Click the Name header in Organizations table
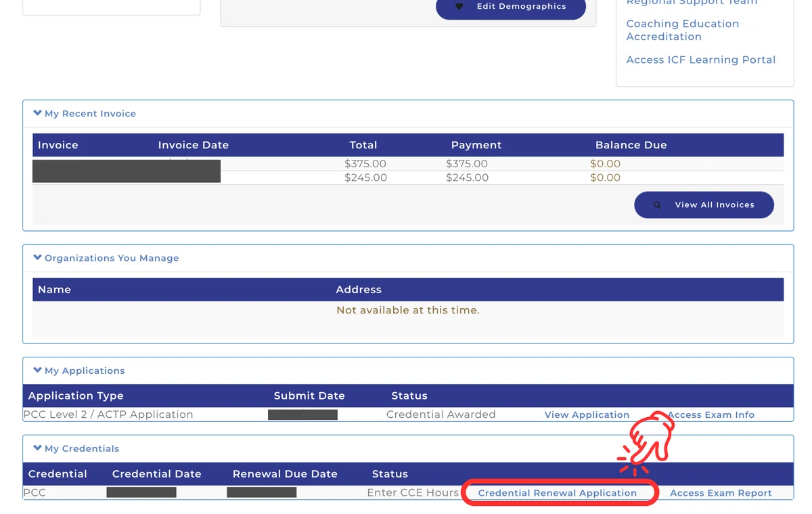 [54, 289]
